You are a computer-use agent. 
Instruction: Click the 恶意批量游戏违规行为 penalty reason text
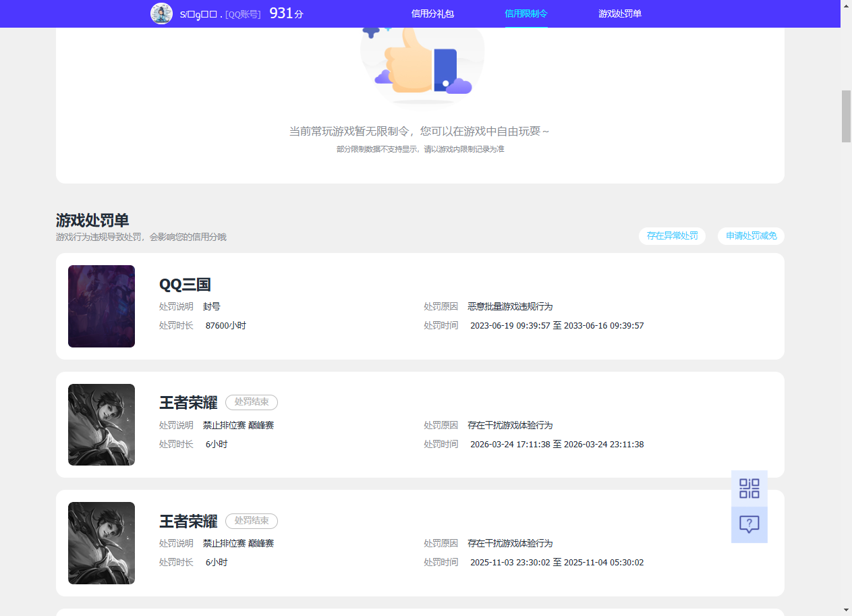click(x=510, y=306)
